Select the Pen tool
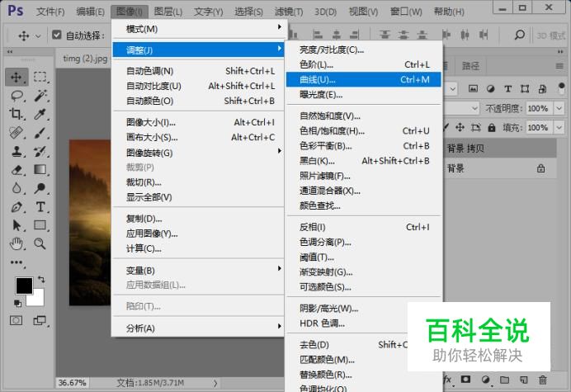The height and width of the screenshot is (392, 571). [17, 207]
